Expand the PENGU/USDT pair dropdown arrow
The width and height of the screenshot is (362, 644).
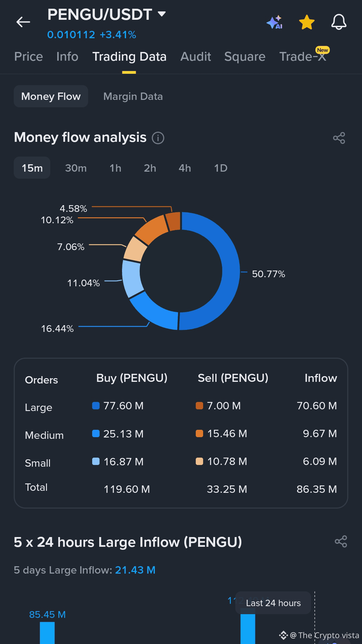click(x=162, y=14)
